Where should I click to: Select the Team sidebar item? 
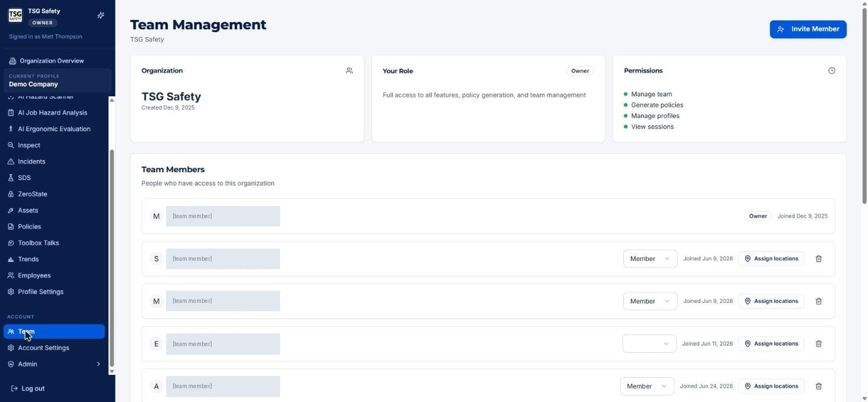(54, 332)
